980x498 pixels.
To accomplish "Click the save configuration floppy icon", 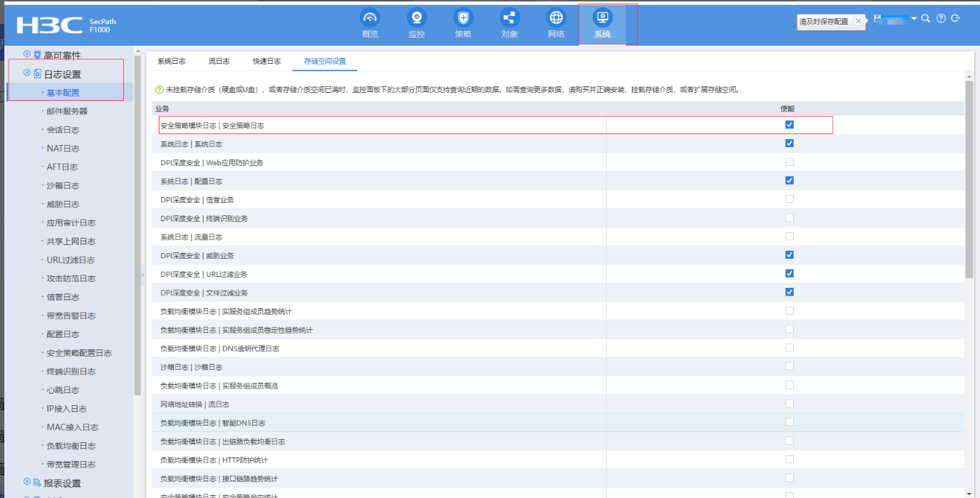I will [878, 17].
